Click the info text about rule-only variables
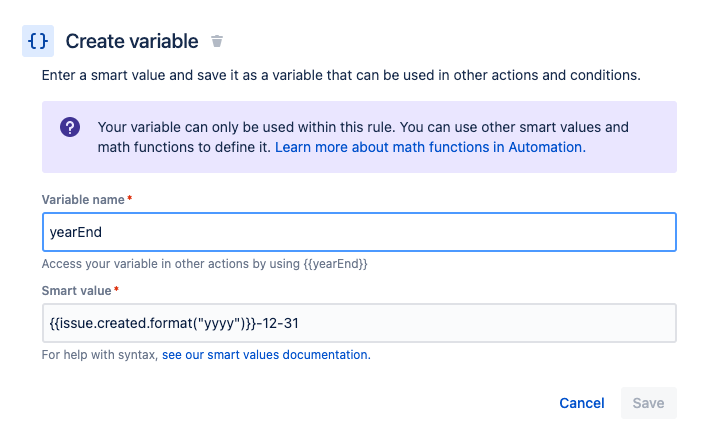The image size is (713, 434). 360,128
